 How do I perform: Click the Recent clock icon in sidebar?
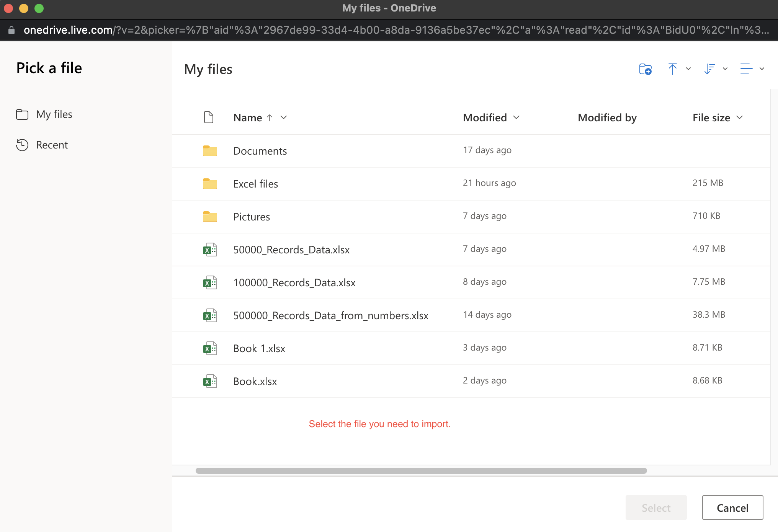tap(22, 145)
